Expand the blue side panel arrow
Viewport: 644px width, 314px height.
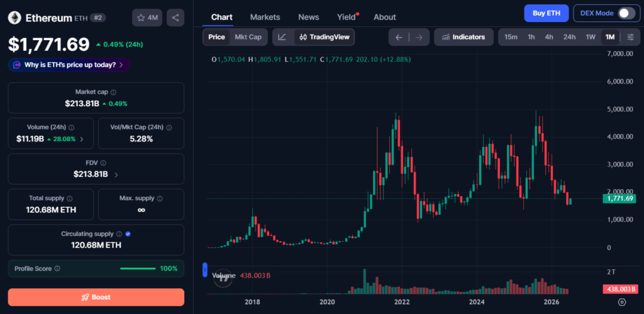click(x=205, y=270)
